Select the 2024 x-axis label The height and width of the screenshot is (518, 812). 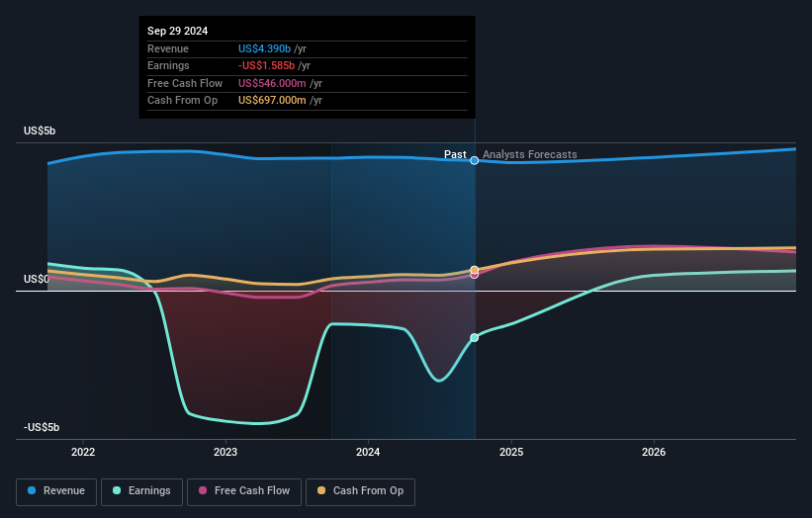368,452
